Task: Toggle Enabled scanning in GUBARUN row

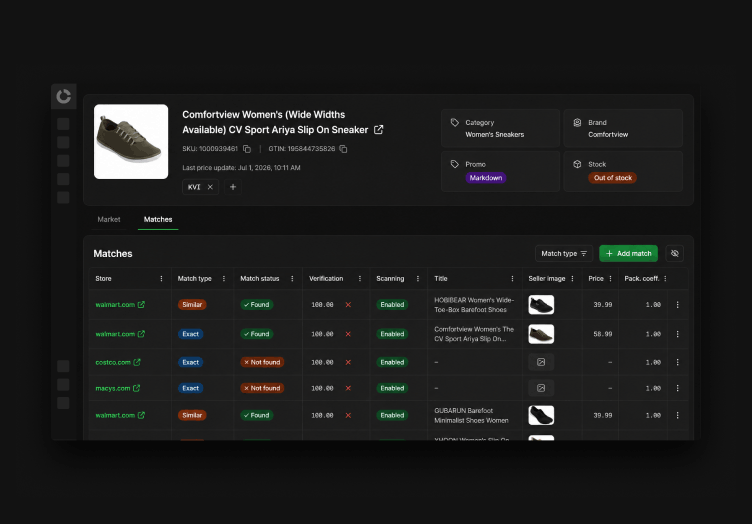Action: (392, 416)
